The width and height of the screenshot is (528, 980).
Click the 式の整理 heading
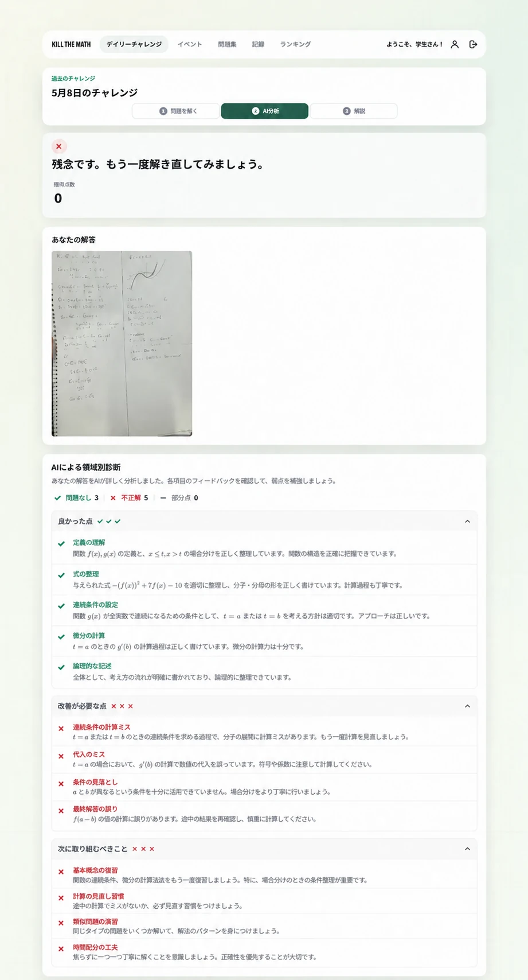pos(86,574)
